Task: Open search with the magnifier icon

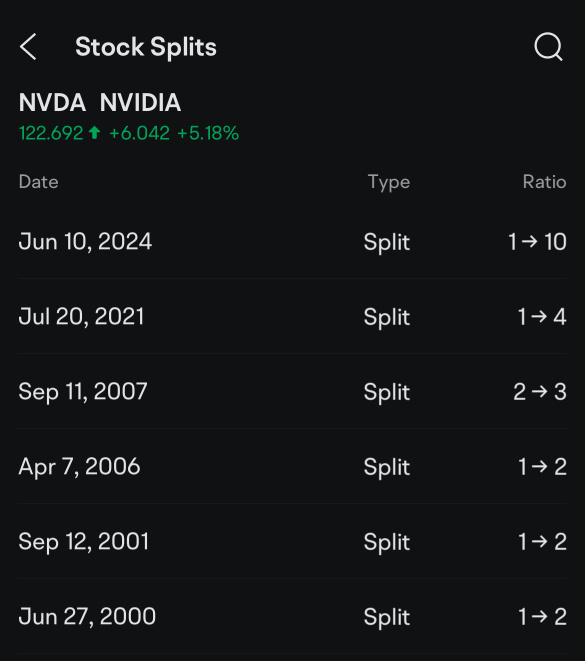Action: pos(548,47)
